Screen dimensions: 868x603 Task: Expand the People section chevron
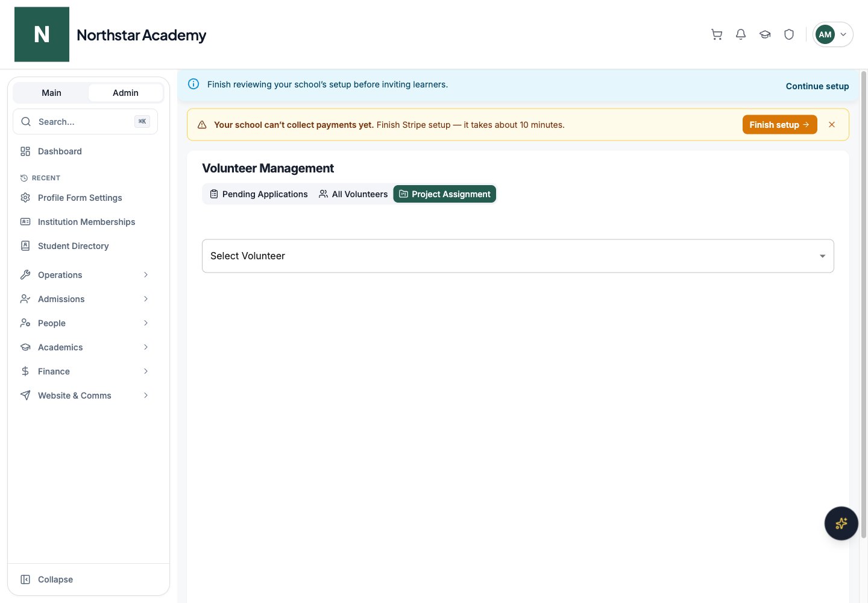[146, 323]
